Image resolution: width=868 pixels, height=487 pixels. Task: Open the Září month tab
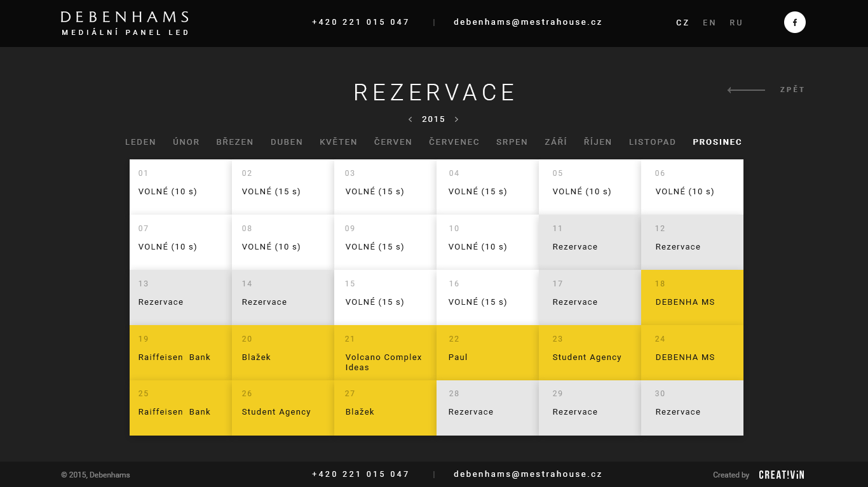tap(555, 142)
